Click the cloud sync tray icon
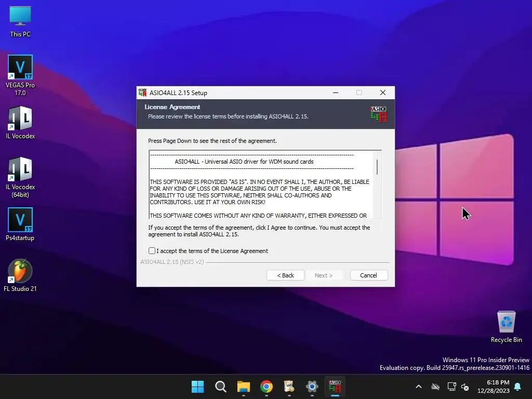 click(435, 387)
